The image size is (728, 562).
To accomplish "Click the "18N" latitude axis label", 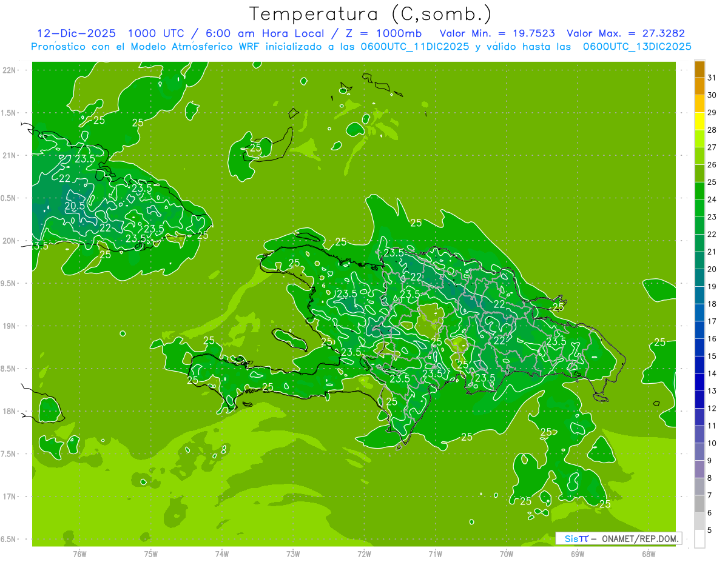I will [10, 411].
